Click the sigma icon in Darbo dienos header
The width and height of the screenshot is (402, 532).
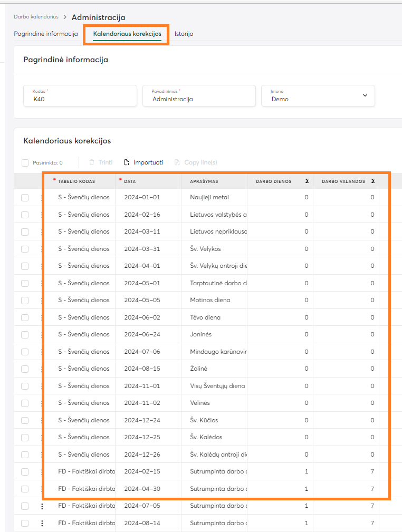[307, 181]
